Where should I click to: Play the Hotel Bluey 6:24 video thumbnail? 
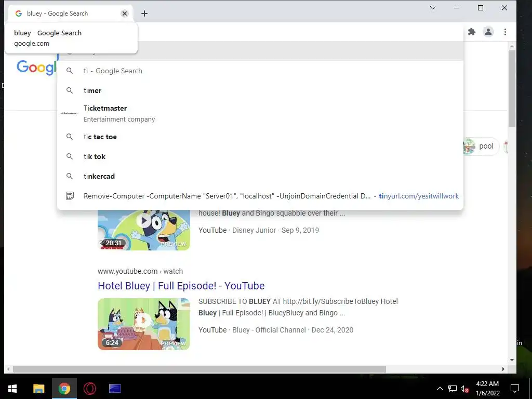tap(144, 324)
